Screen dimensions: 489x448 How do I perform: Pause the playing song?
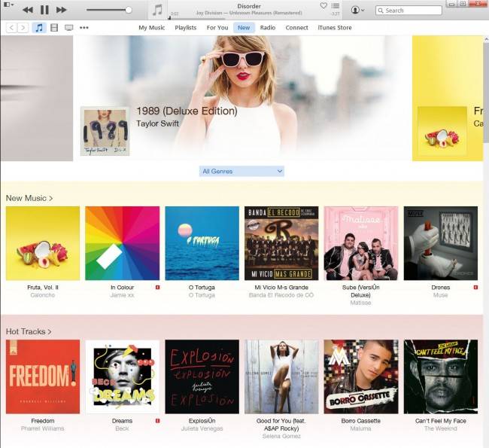point(44,10)
